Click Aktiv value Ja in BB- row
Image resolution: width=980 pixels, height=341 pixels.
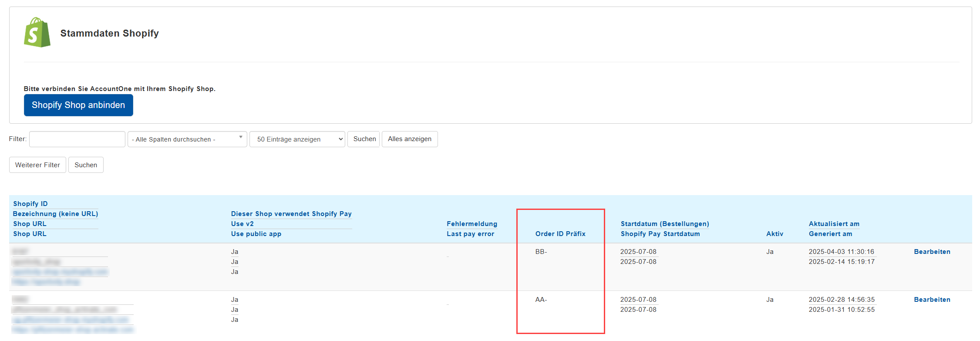[x=770, y=252]
